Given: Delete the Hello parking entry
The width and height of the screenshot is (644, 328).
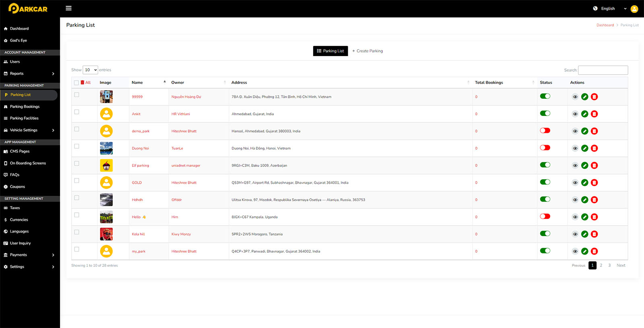Looking at the screenshot, I should tap(594, 217).
